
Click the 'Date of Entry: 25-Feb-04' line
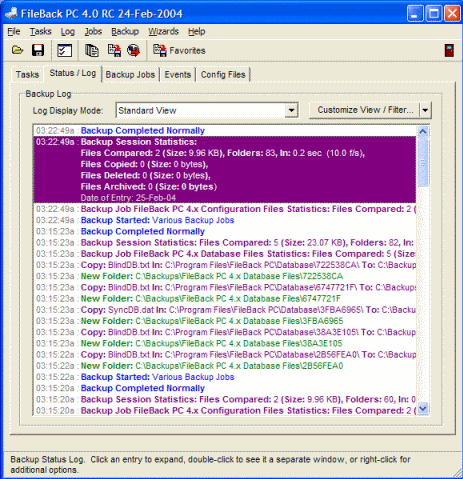click(128, 198)
